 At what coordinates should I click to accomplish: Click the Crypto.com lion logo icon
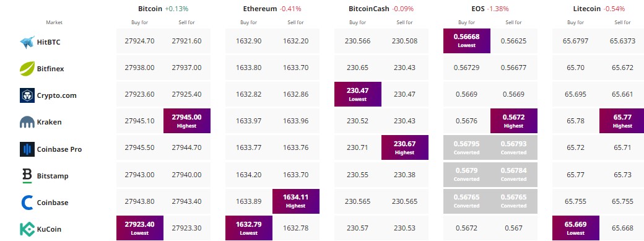click(x=27, y=95)
